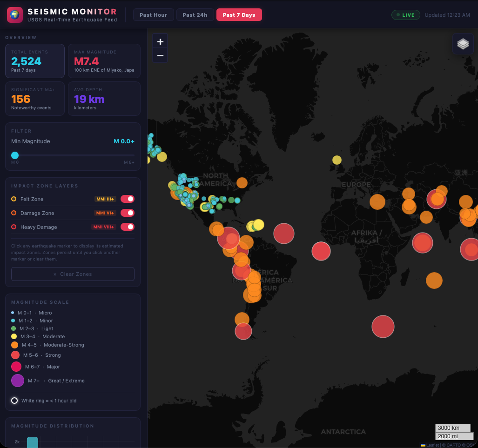The width and height of the screenshot is (478, 448).
Task: Click the zoom-out minus control on the map
Action: tap(160, 55)
